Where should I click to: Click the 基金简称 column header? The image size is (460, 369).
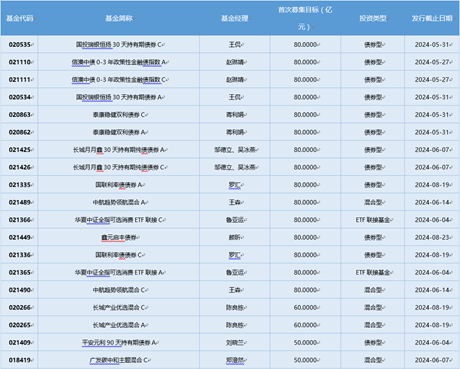click(x=119, y=18)
